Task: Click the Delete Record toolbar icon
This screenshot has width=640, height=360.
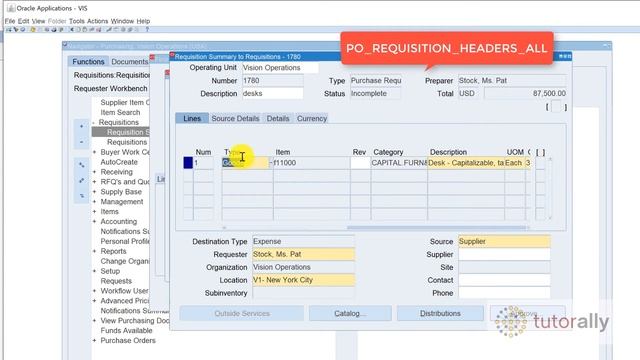Action: 98,29
